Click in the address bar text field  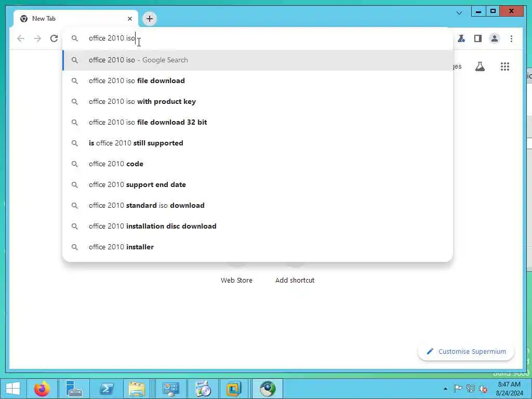pos(258,38)
